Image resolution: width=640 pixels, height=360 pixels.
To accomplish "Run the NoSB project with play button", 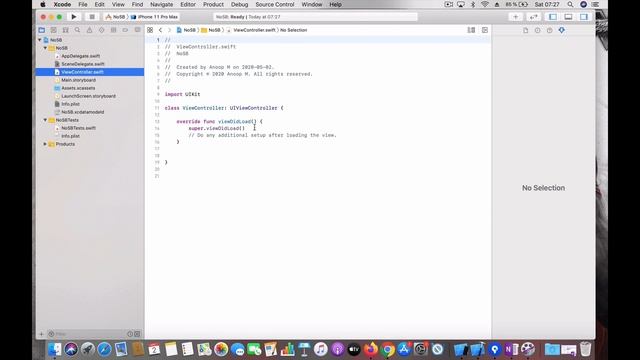I will (74, 17).
